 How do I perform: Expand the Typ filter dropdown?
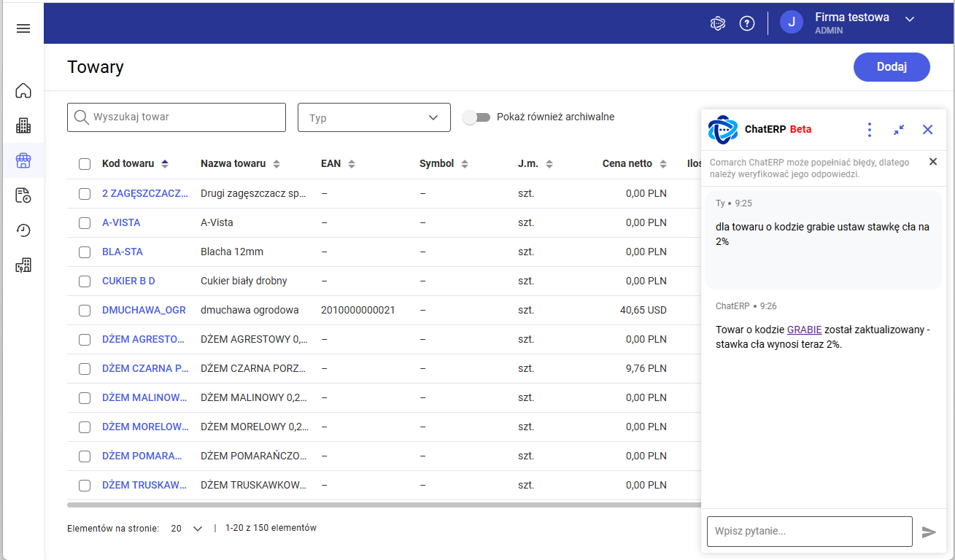(374, 117)
